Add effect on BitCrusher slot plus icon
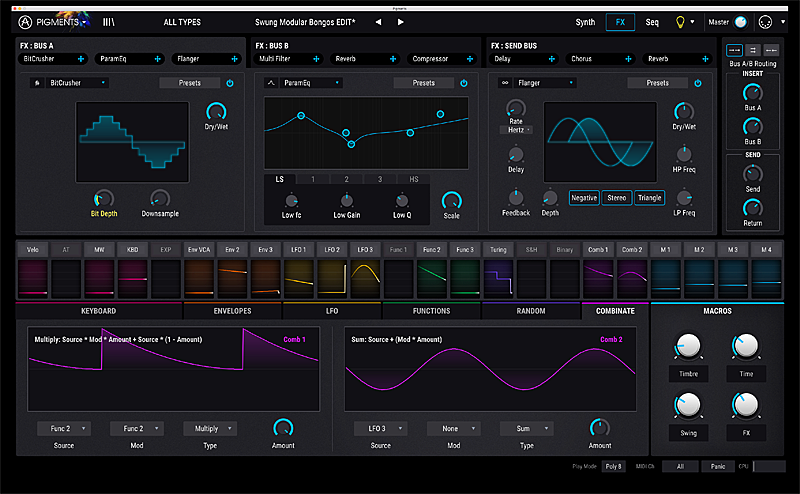The image size is (800, 494). 81,59
